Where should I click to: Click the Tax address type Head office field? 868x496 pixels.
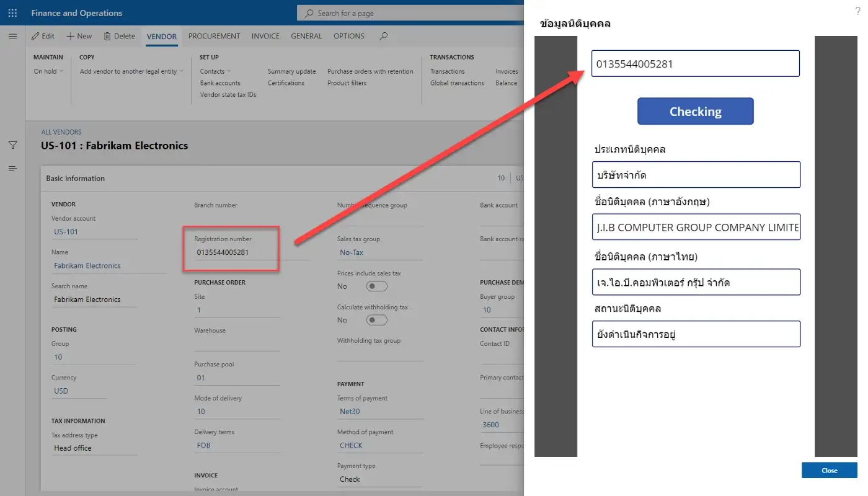tap(94, 448)
